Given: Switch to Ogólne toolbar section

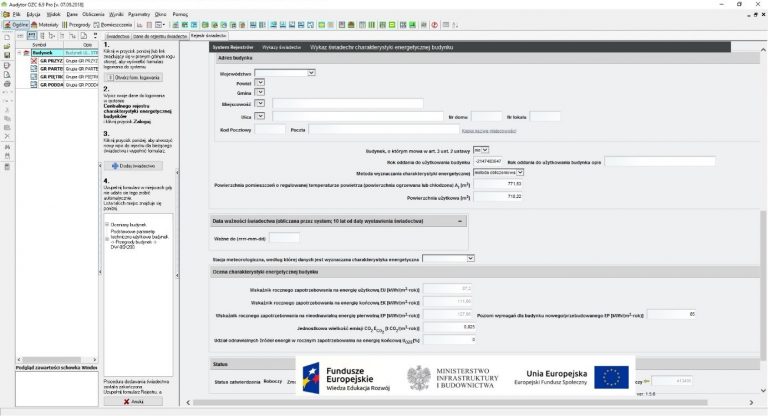Looking at the screenshot, I should click(16, 24).
